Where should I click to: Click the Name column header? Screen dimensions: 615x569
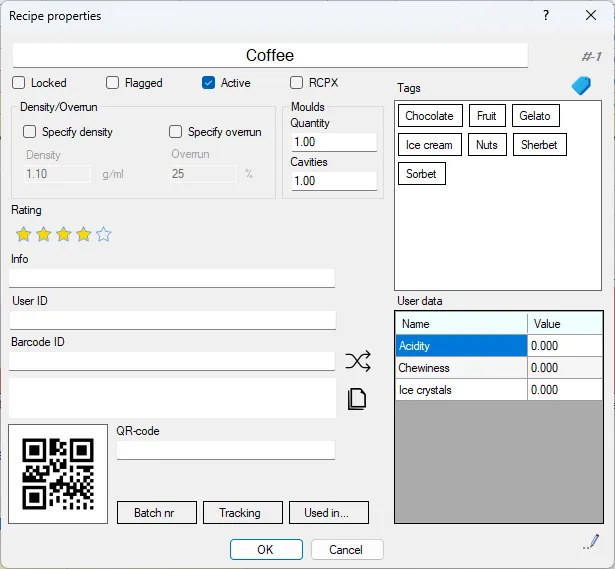click(x=461, y=324)
